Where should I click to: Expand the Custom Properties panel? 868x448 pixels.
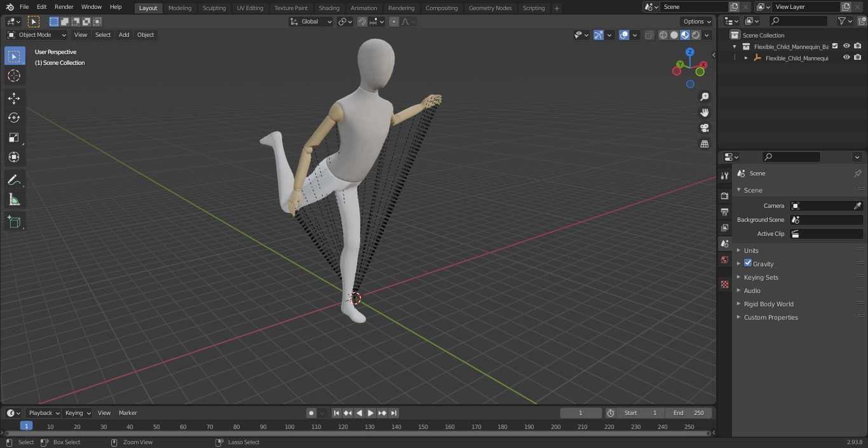pos(770,317)
